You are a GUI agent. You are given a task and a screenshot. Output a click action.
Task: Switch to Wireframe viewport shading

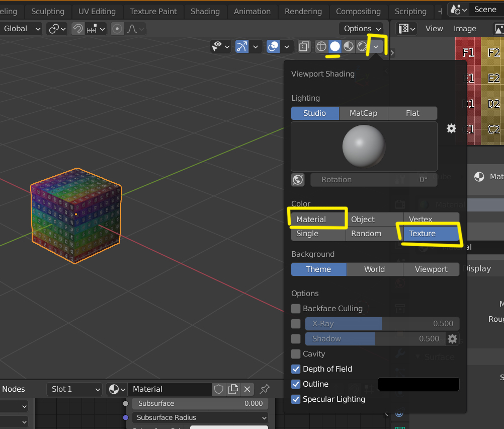click(x=321, y=47)
